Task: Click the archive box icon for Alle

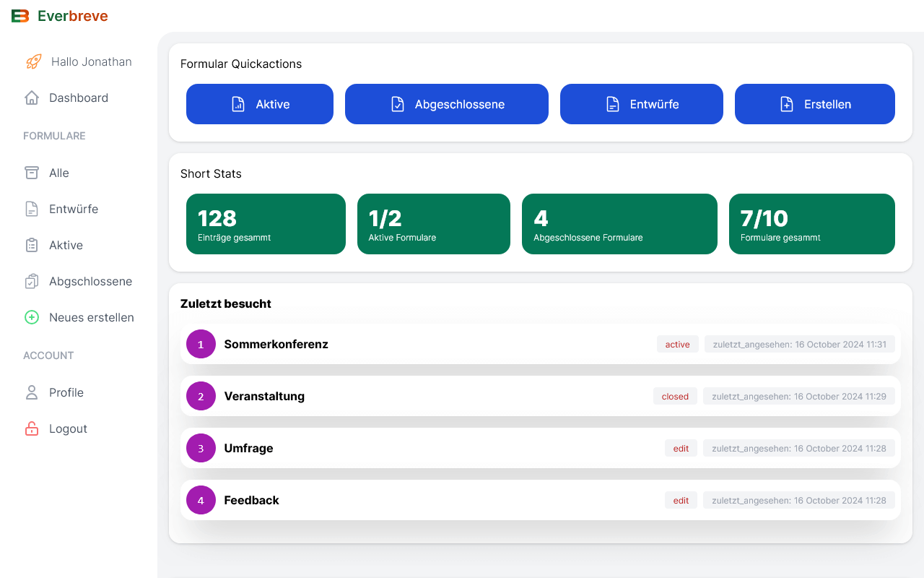Action: pyautogui.click(x=32, y=173)
